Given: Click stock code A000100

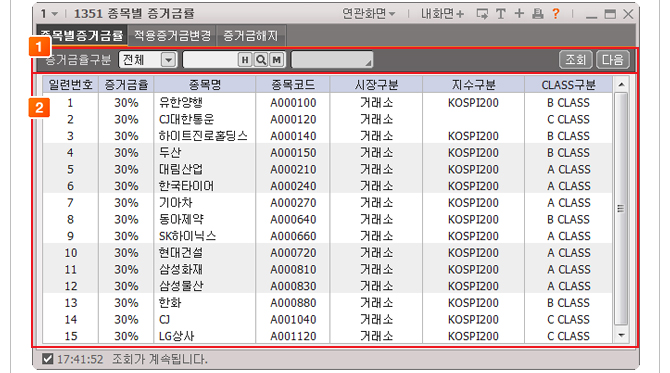Looking at the screenshot, I should tap(293, 103).
